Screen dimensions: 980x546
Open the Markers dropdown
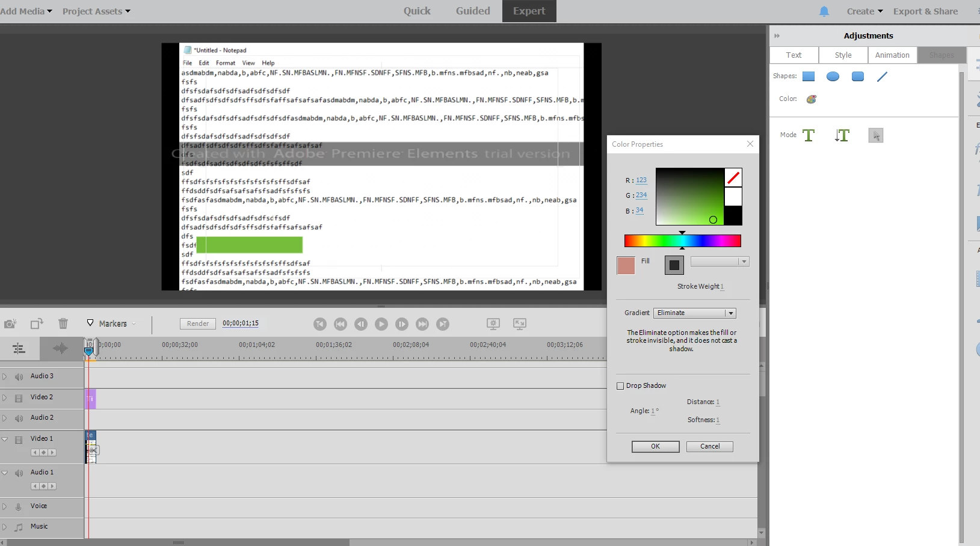pyautogui.click(x=111, y=324)
